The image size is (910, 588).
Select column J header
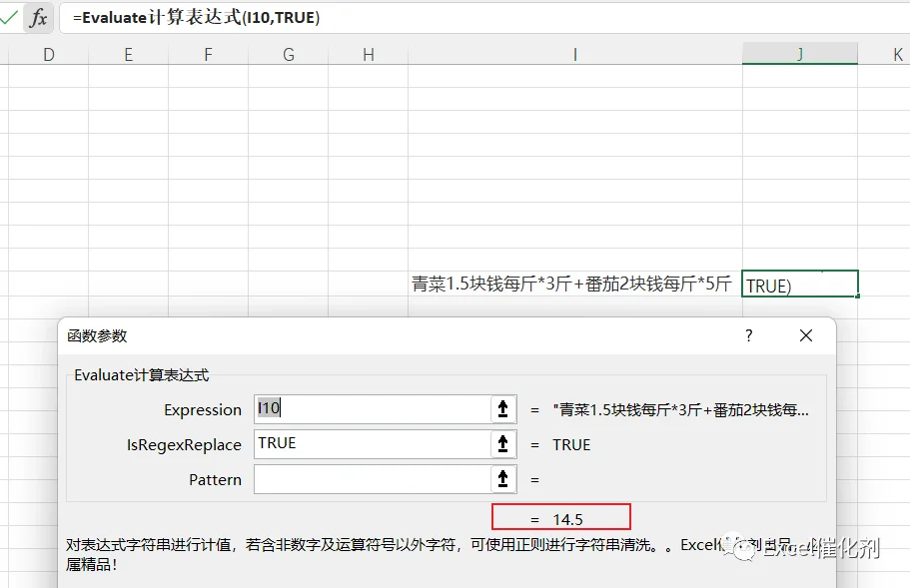click(x=800, y=55)
